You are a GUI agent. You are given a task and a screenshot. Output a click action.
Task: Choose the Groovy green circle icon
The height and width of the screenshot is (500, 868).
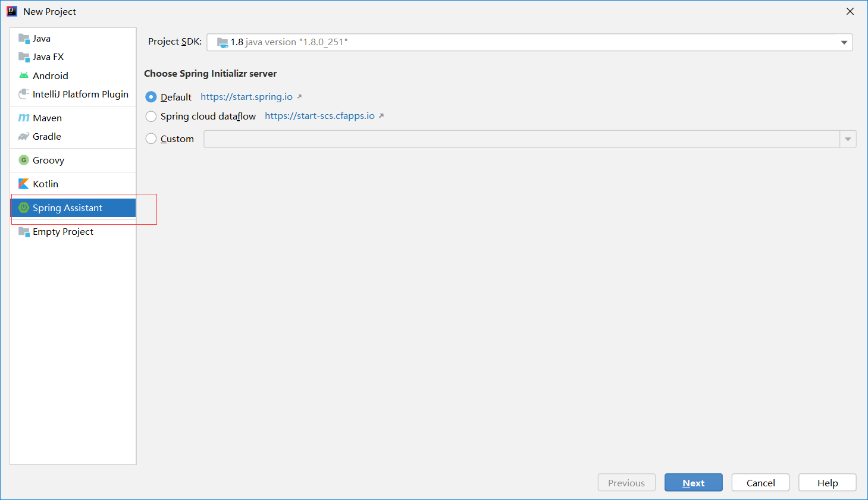pos(24,160)
